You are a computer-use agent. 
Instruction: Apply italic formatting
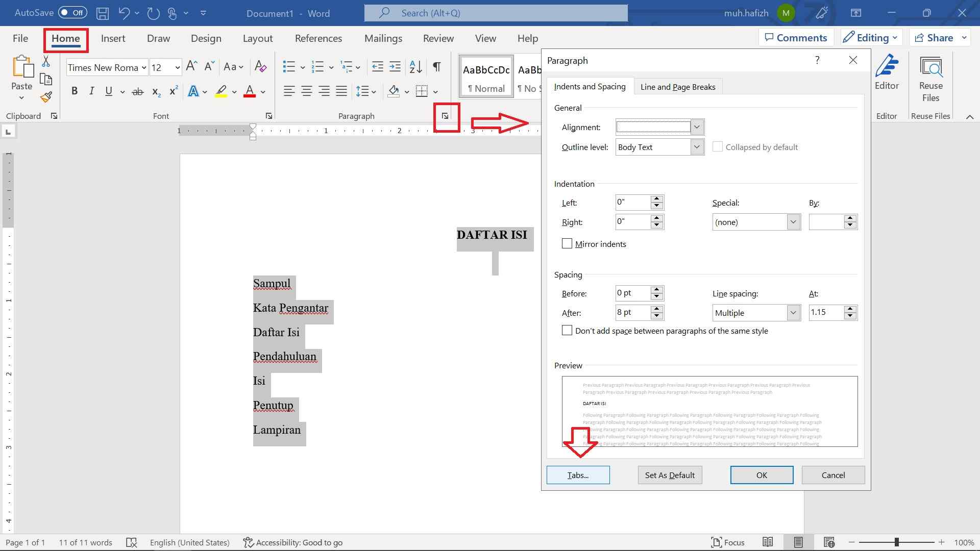coord(91,91)
